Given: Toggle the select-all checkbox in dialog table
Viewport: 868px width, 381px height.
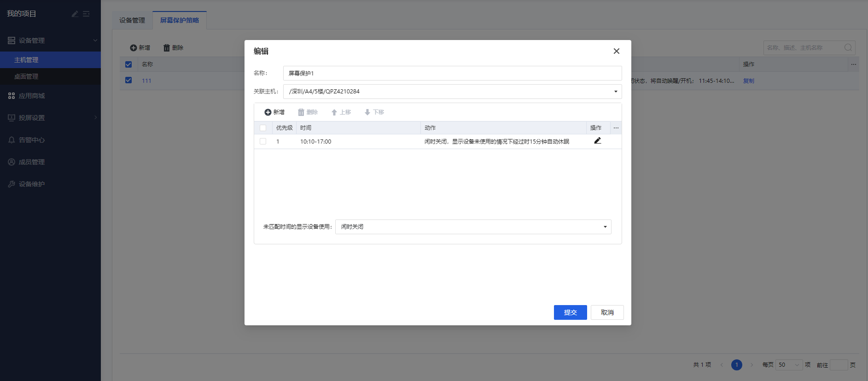Looking at the screenshot, I should 263,128.
